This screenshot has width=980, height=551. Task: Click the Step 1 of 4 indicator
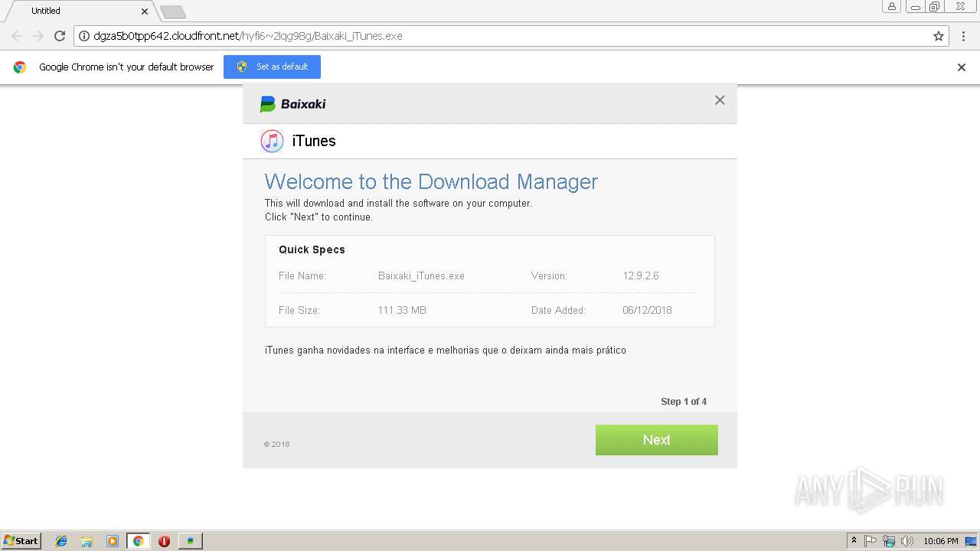pyautogui.click(x=684, y=402)
